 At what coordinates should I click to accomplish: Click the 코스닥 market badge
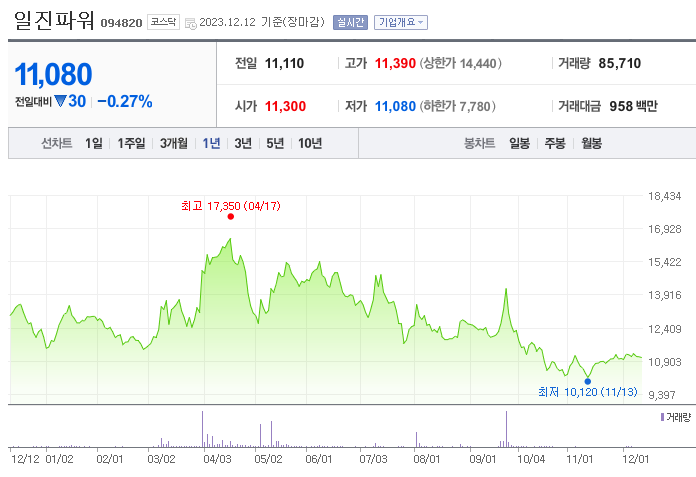(163, 22)
